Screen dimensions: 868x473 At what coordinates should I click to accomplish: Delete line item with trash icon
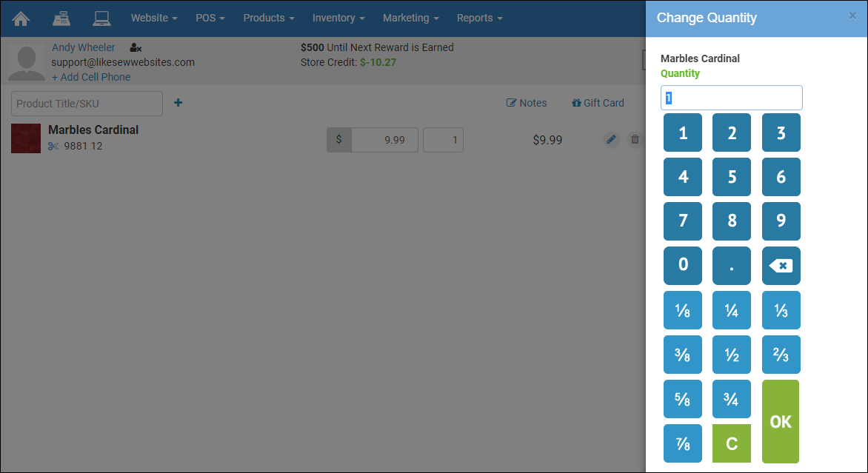(x=635, y=139)
